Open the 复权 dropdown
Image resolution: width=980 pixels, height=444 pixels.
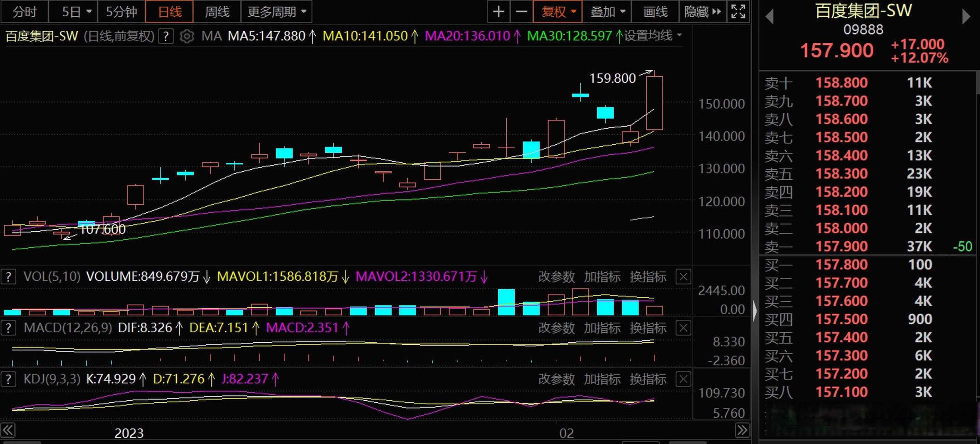(x=558, y=12)
